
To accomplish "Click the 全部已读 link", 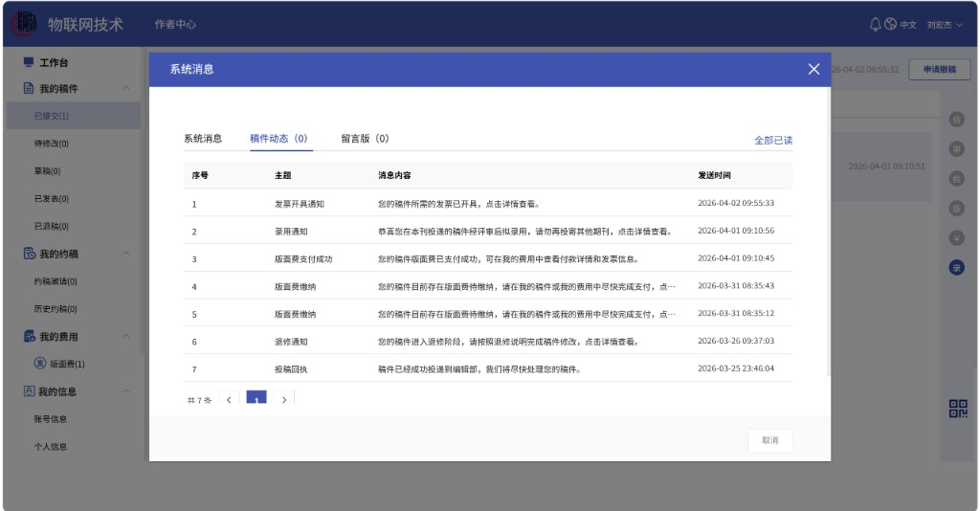I will (x=772, y=140).
